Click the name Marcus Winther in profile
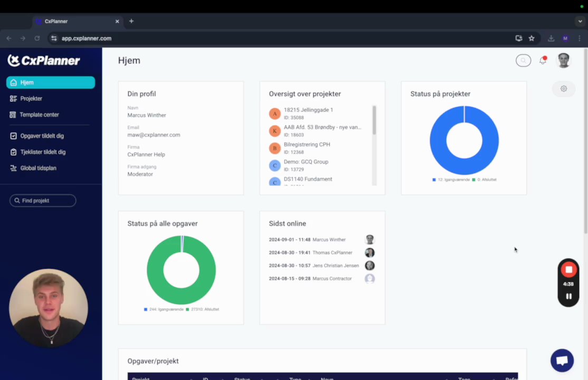Viewport: 588px width, 380px height. click(147, 115)
